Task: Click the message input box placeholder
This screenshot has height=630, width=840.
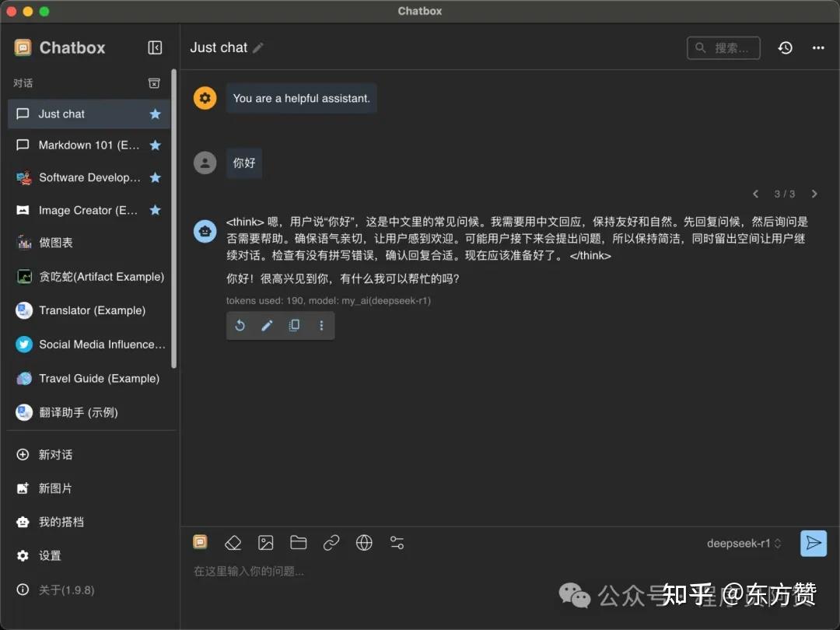Action: pos(249,572)
